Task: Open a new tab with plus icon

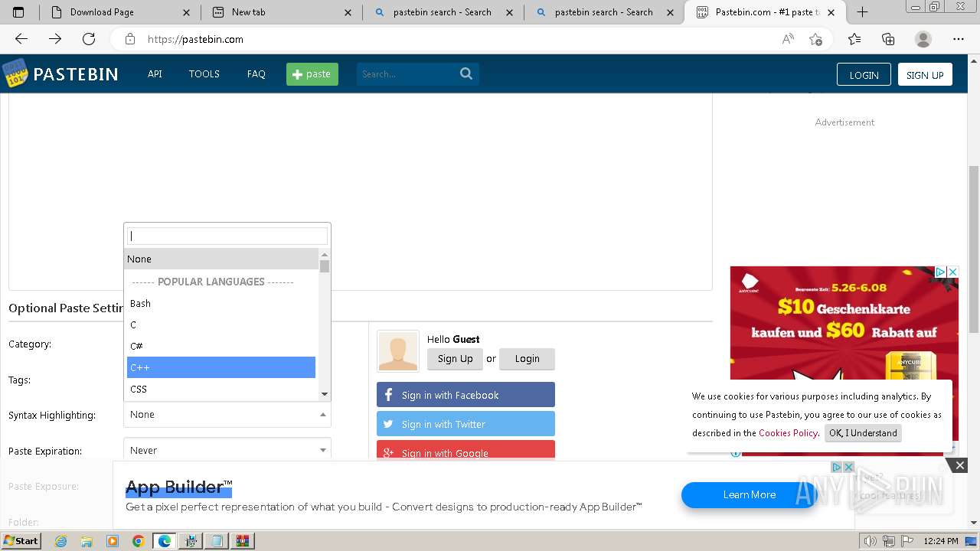Action: point(863,11)
